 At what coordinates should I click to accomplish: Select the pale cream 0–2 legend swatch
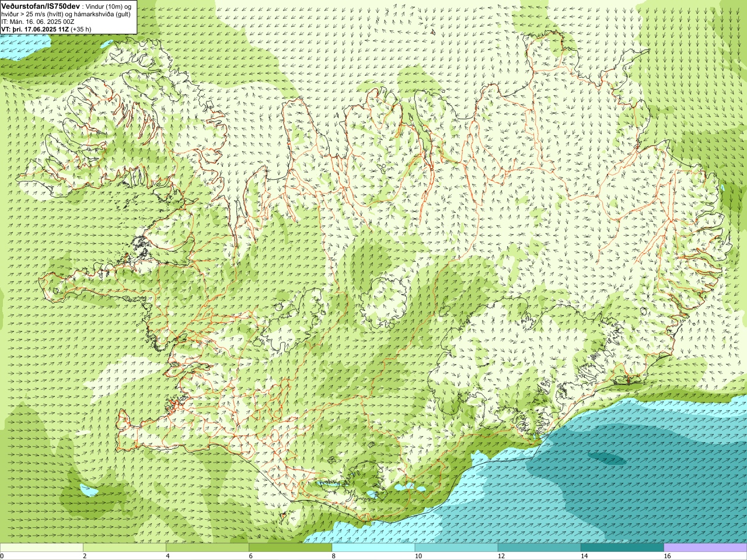pos(41,547)
